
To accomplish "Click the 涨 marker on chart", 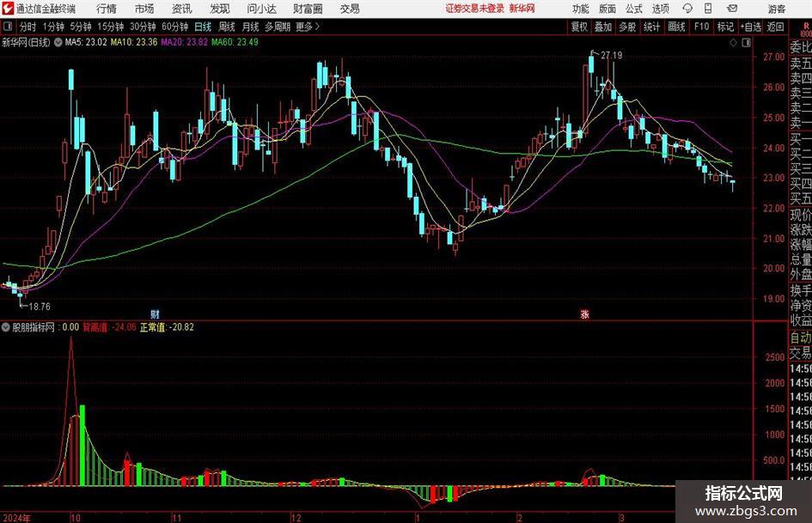I will coord(584,314).
